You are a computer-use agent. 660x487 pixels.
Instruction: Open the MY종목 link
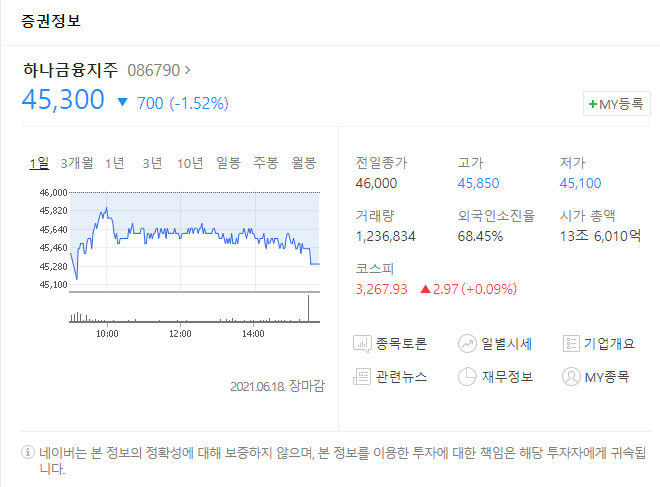coord(607,377)
